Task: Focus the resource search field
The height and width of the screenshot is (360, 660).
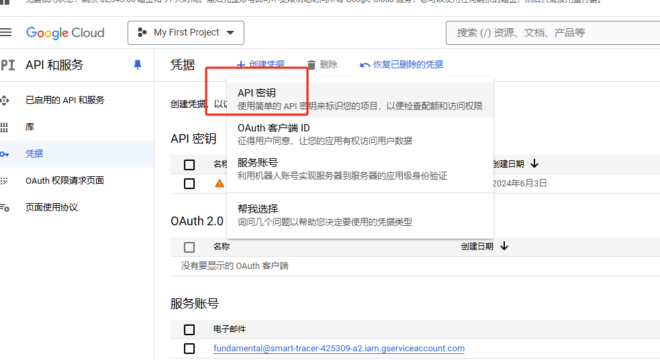Action: (x=553, y=33)
